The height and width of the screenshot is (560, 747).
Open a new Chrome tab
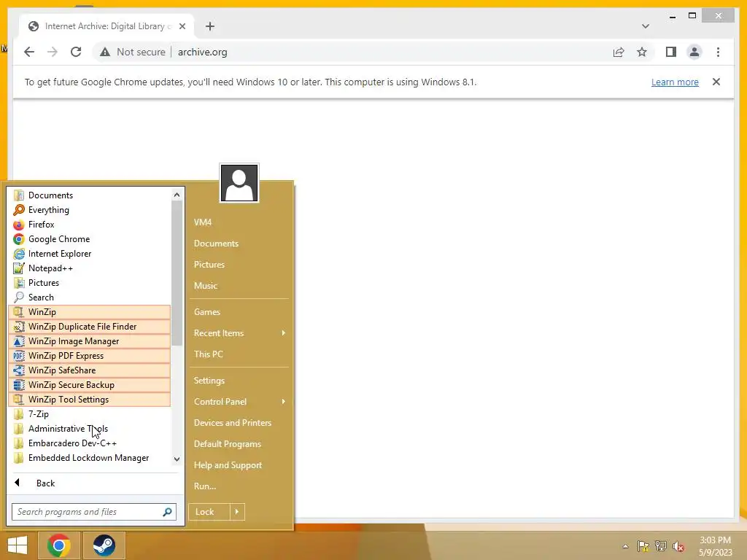210,26
